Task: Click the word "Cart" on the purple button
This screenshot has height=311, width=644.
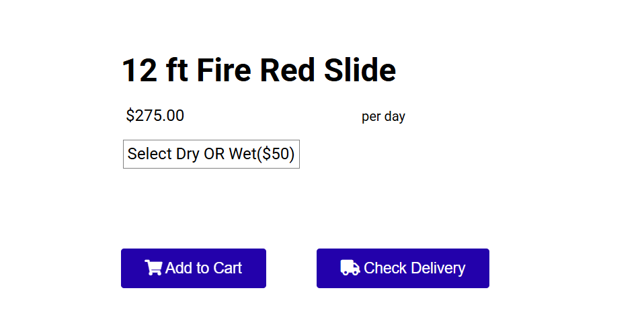Action: [227, 268]
